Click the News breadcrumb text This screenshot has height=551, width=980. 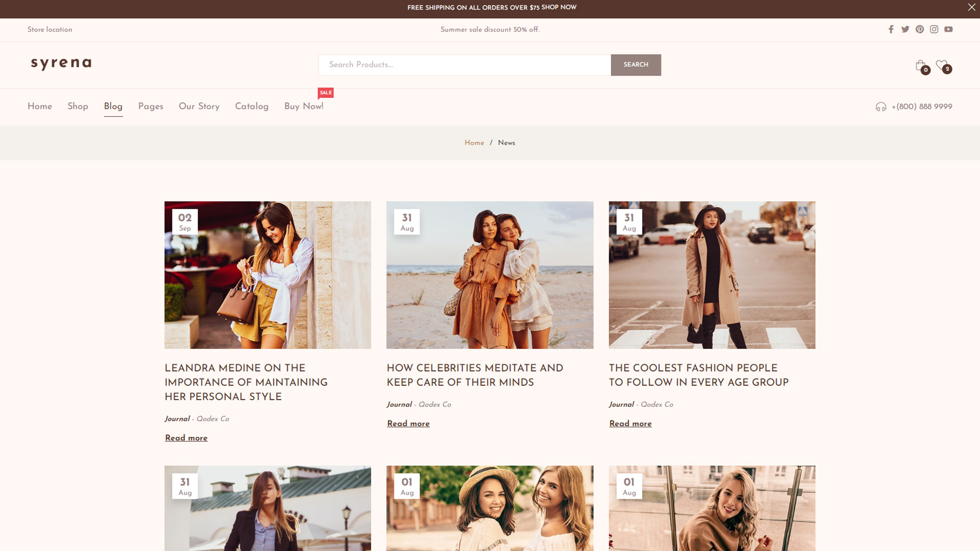pos(506,143)
